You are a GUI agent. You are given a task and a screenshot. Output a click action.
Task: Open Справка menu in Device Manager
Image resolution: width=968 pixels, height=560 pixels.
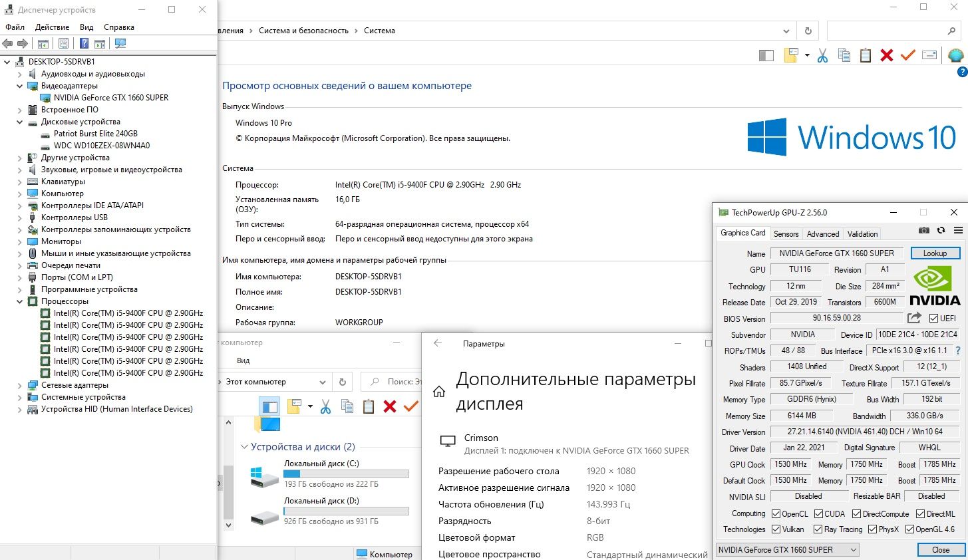119,27
